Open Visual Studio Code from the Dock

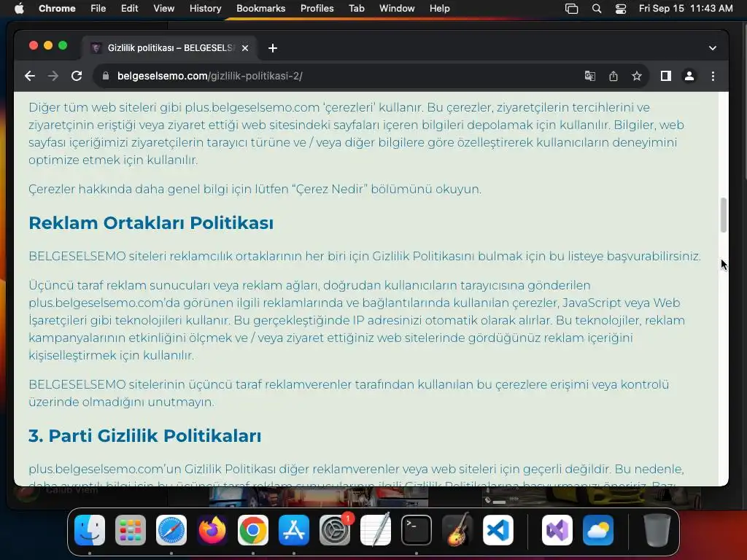click(x=498, y=530)
